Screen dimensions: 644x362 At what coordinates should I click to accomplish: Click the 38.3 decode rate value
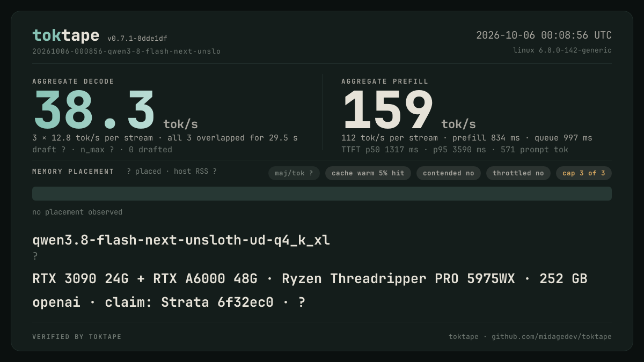(94, 110)
